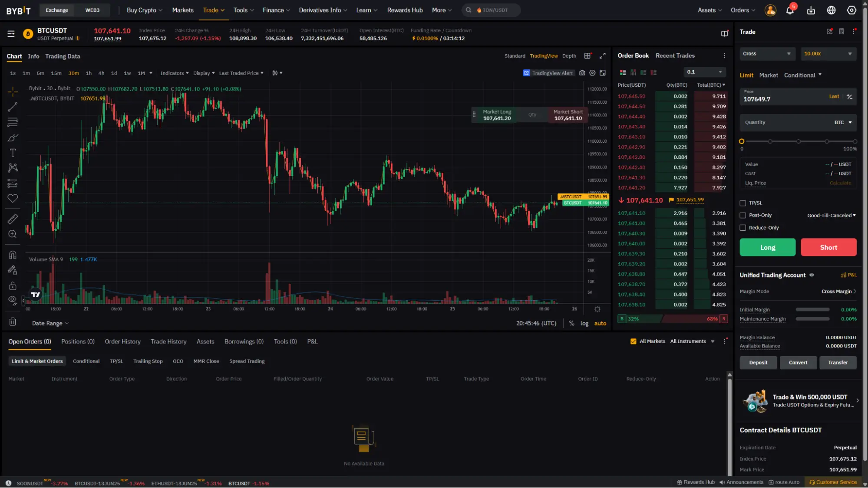This screenshot has width=868, height=488.
Task: Open the favorites heart icon tool
Action: click(13, 198)
